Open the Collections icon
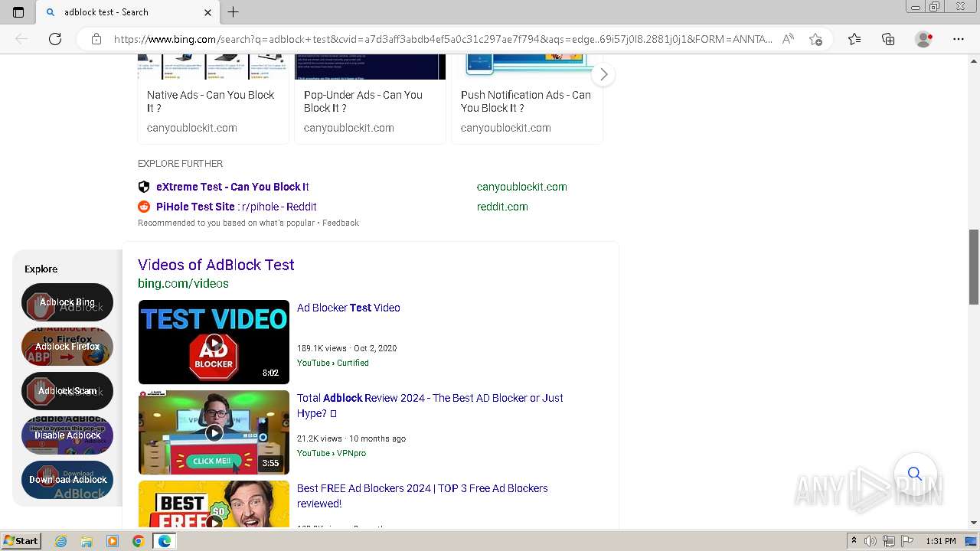The width and height of the screenshot is (980, 551). click(888, 39)
